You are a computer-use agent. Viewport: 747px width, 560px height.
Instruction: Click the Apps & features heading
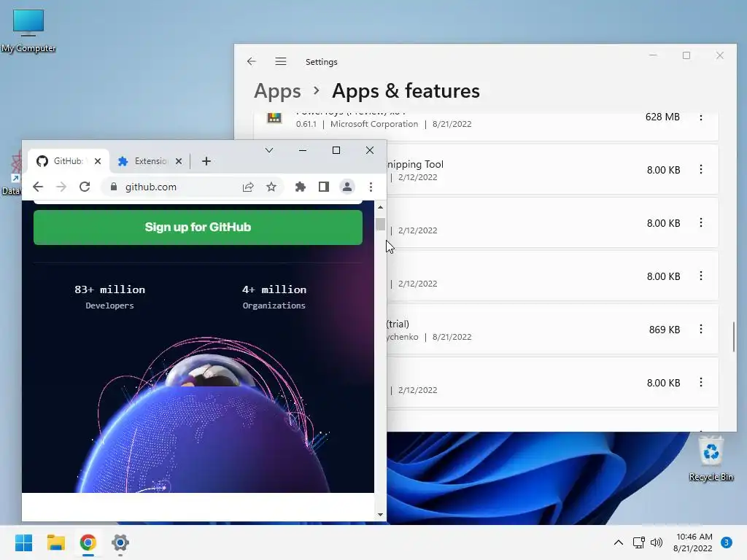click(x=406, y=91)
